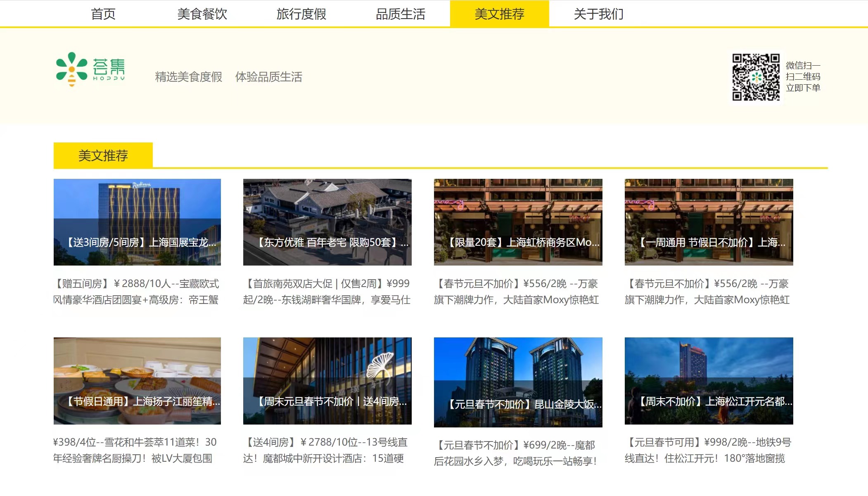868x496 pixels.
Task: Open the 东方优雅 百年老宅 courtyard thumbnail
Action: pos(327,222)
